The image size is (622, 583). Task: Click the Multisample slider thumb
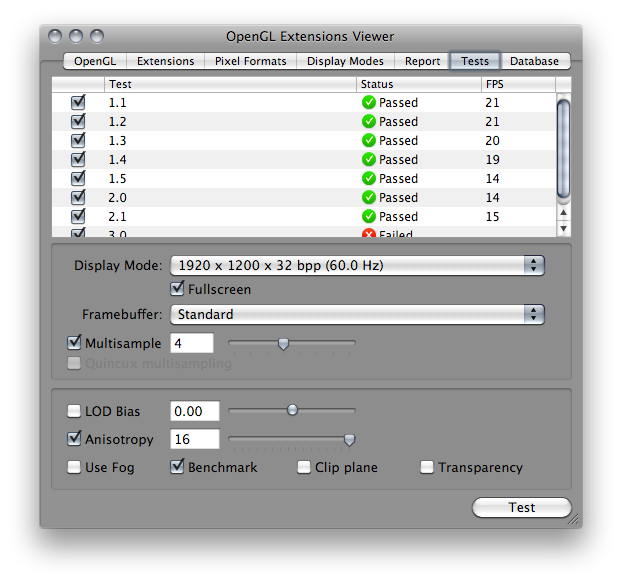(x=283, y=344)
